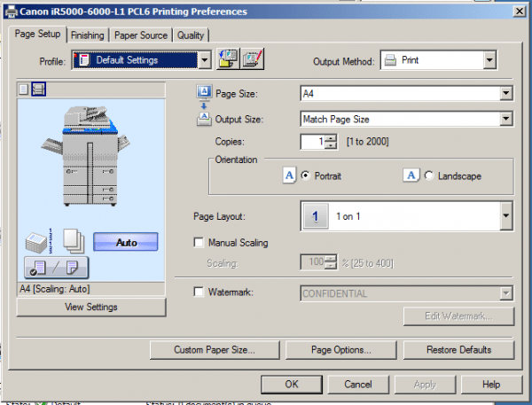Select Portrait orientation radio button
The width and height of the screenshot is (532, 405).
click(305, 175)
